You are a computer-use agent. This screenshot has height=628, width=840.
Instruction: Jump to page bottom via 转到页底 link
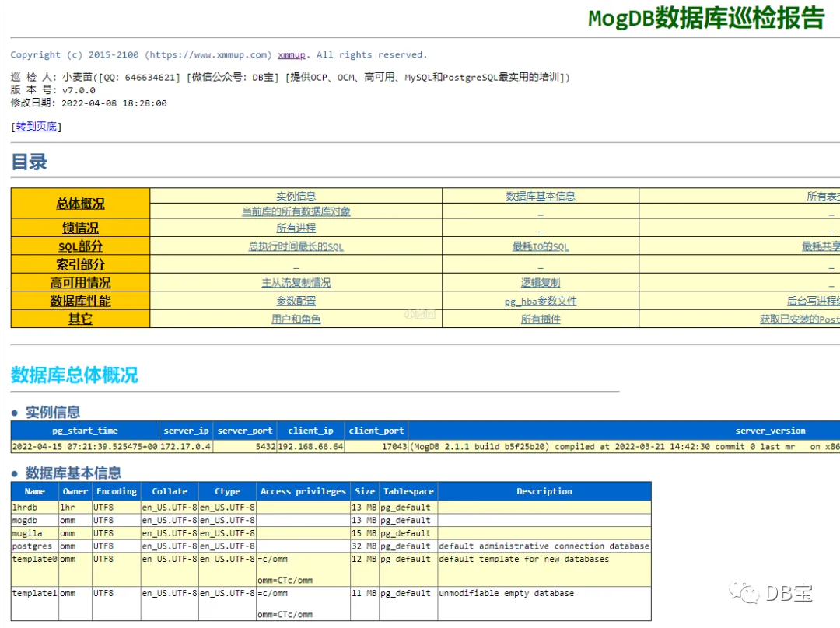click(36, 127)
